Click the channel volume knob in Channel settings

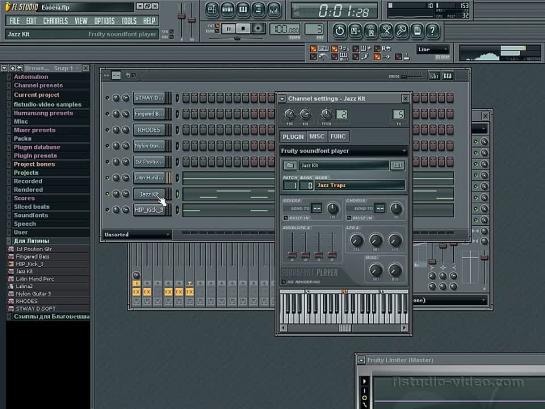pos(305,114)
